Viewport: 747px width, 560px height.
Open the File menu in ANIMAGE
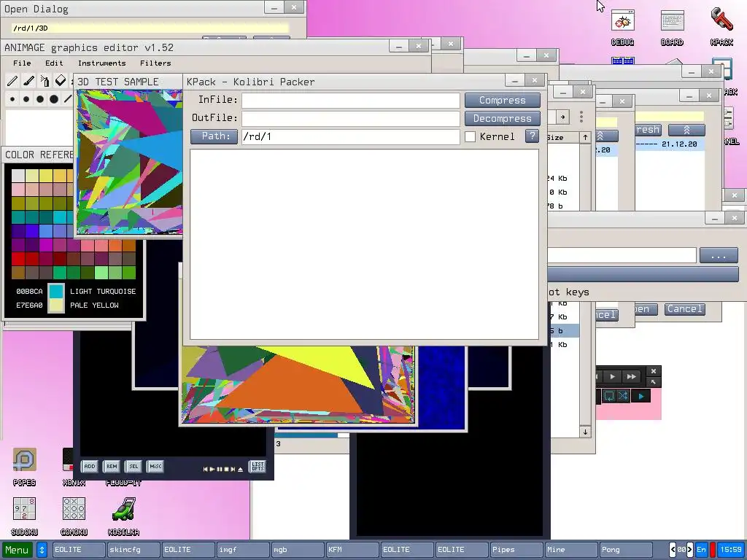pyautogui.click(x=22, y=63)
